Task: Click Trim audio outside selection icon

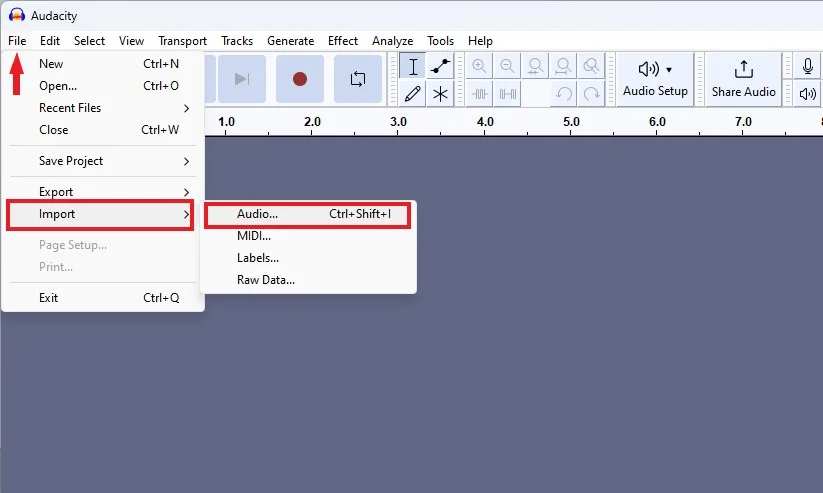Action: tap(479, 94)
